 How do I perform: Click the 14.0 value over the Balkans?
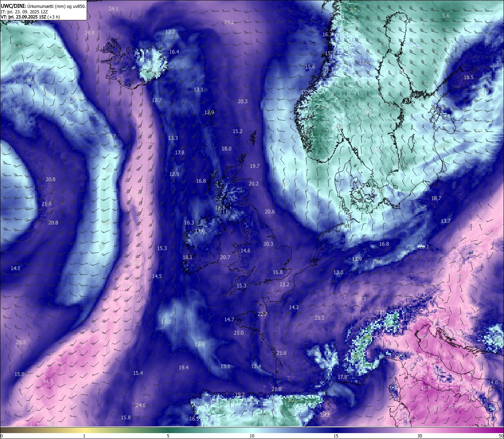pyautogui.click(x=493, y=383)
